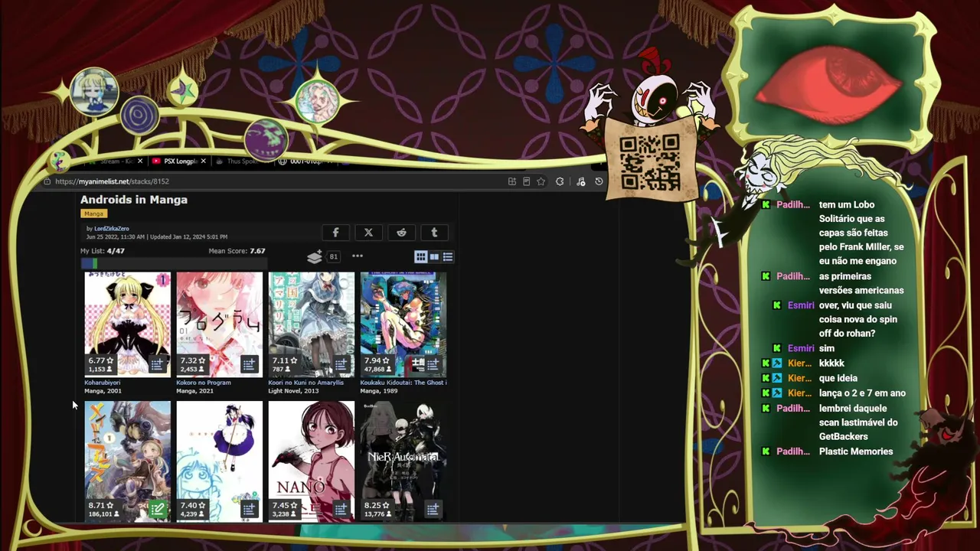This screenshot has width=980, height=551.
Task: Open the browser history clock icon
Action: (599, 181)
